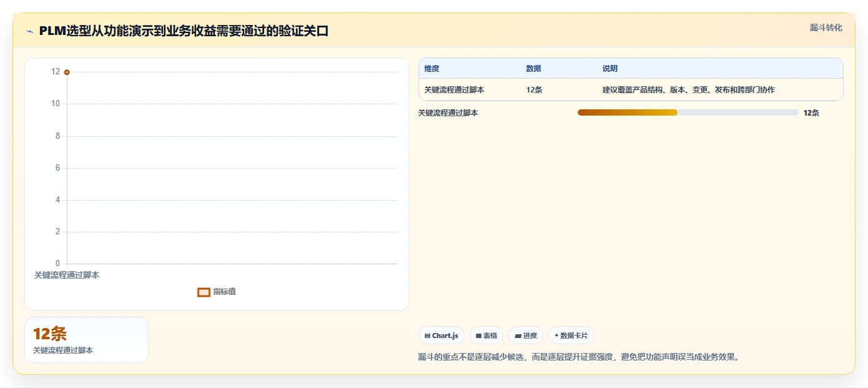The height and width of the screenshot is (388, 868).
Task: Click the 进度 tag chip
Action: click(x=526, y=336)
